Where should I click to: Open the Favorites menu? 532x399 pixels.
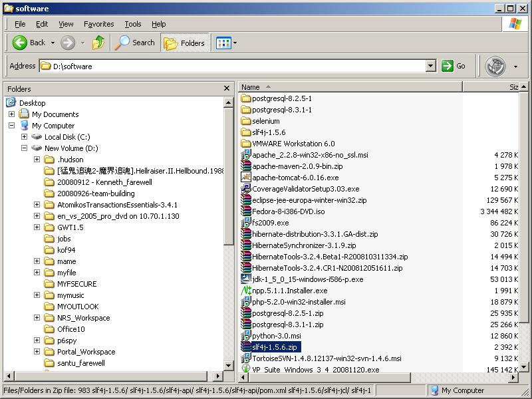coord(98,24)
